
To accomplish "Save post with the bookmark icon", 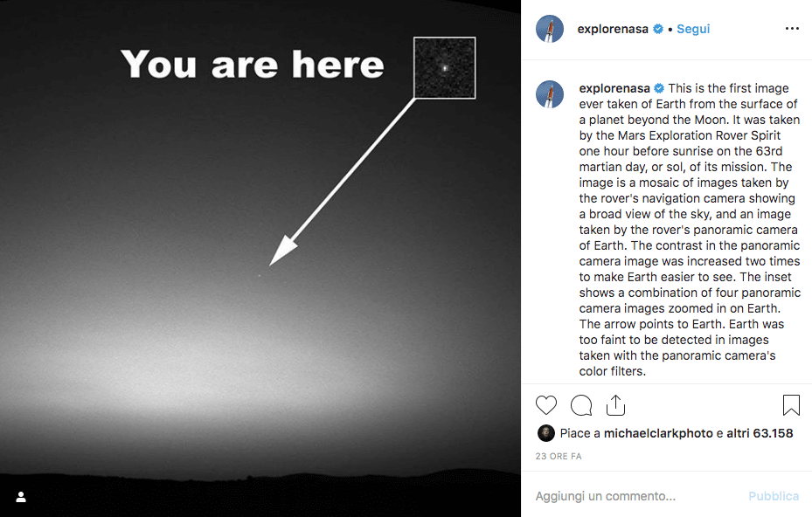I will click(791, 405).
